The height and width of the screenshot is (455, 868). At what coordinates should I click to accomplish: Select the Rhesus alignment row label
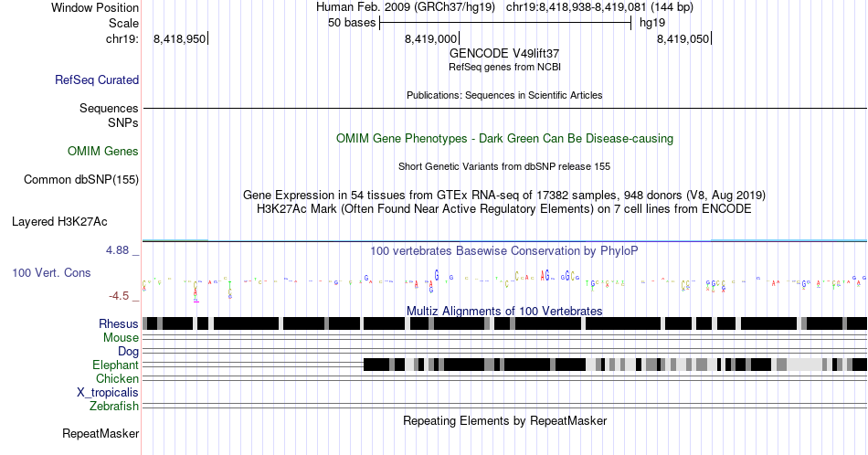click(x=119, y=323)
